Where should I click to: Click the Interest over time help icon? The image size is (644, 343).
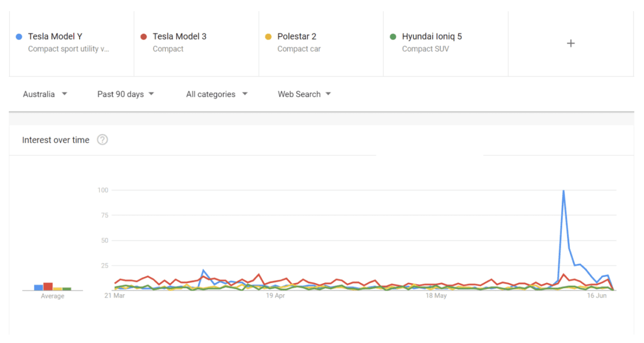pyautogui.click(x=102, y=140)
